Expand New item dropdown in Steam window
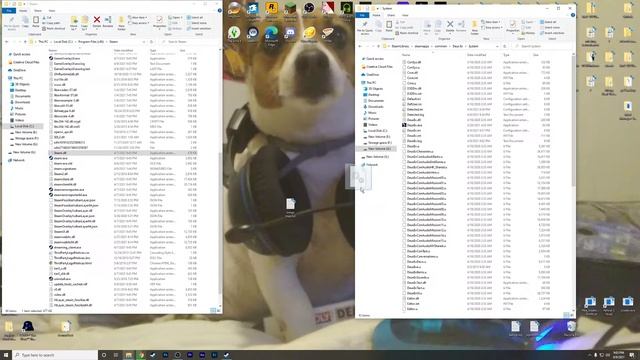 point(138,18)
